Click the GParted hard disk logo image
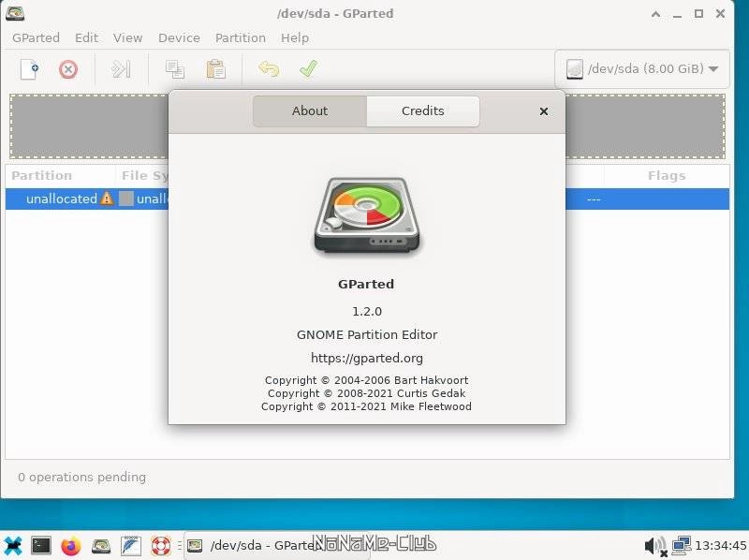 click(x=366, y=215)
